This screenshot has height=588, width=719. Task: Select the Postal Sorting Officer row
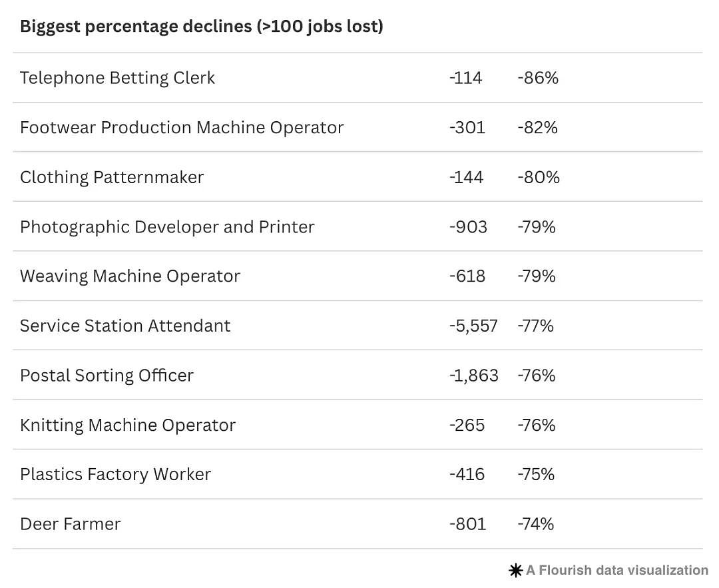pos(358,375)
